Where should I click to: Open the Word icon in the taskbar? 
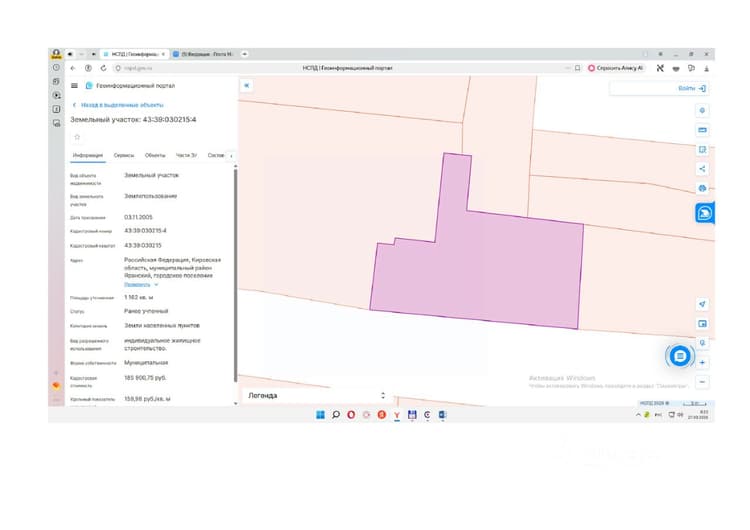[442, 415]
